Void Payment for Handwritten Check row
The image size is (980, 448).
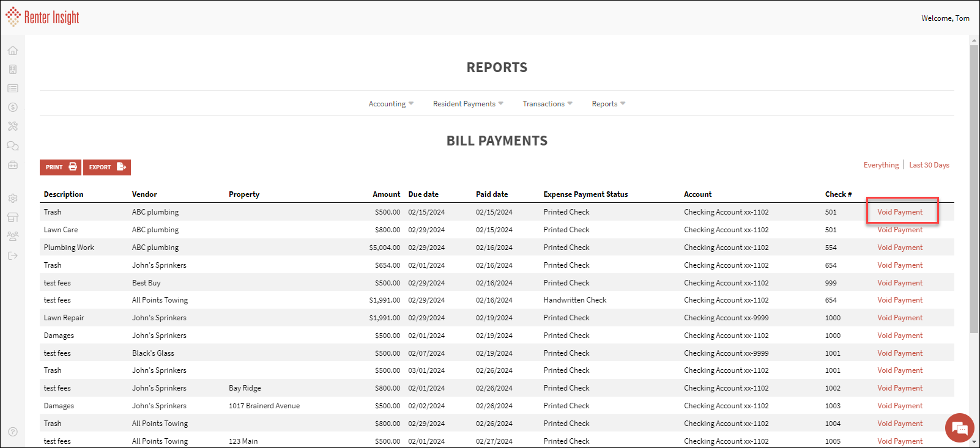[900, 300]
